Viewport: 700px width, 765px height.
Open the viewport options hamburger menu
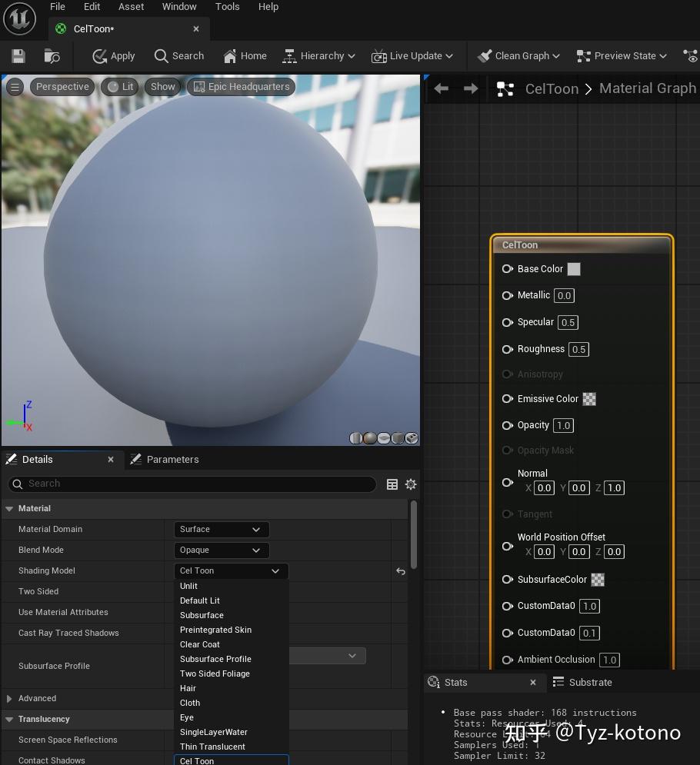pyautogui.click(x=15, y=87)
